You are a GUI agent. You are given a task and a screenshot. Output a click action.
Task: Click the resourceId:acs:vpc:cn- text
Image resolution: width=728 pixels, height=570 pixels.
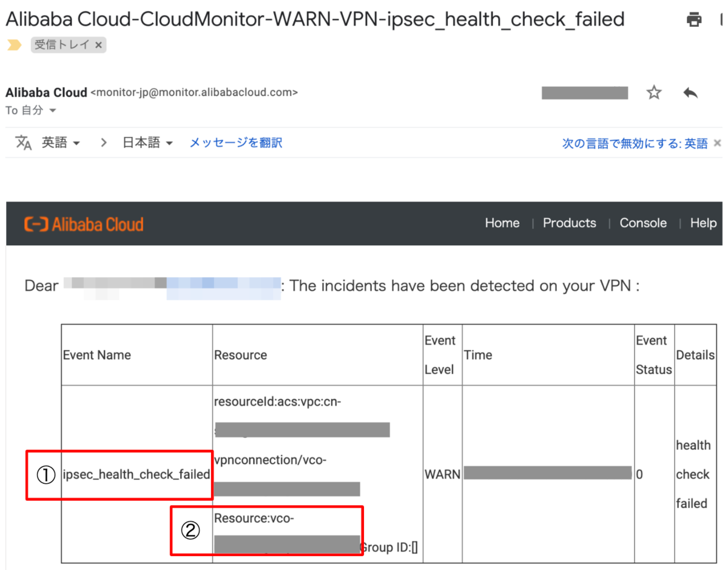point(278,402)
